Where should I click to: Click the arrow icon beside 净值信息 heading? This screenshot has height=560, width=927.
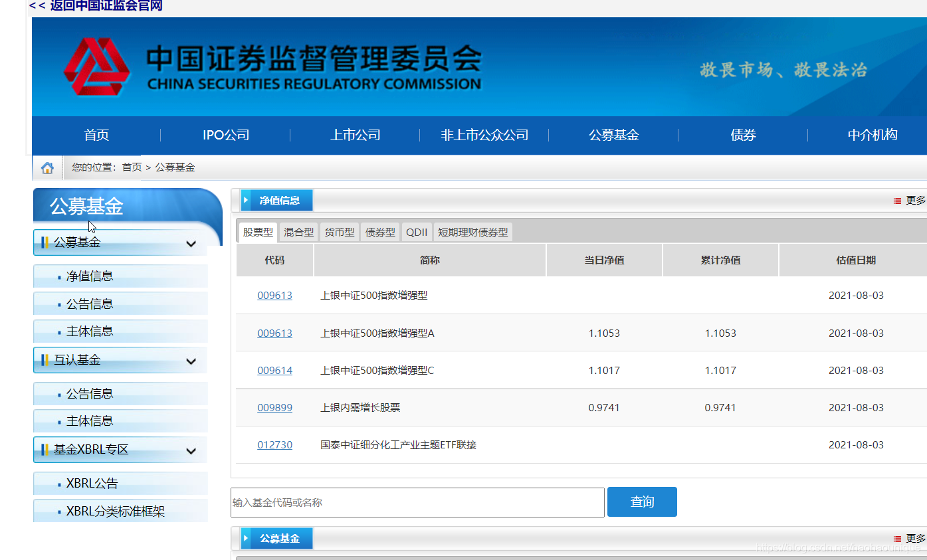(246, 200)
